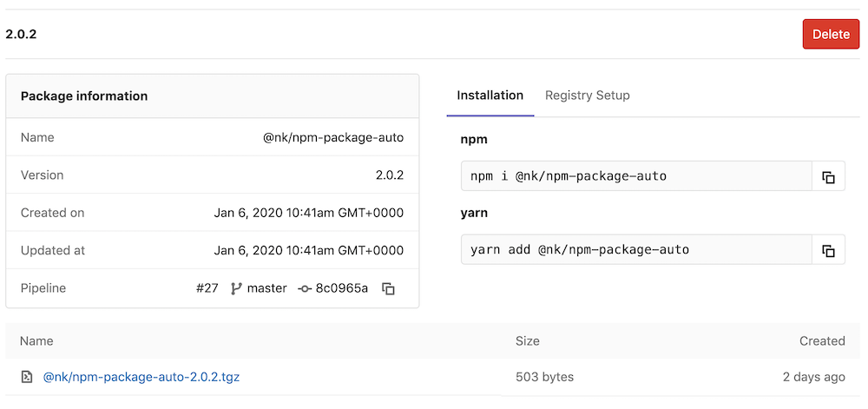Image resolution: width=868 pixels, height=409 pixels.
Task: Switch to the Registry Setup tab
Action: pyautogui.click(x=588, y=96)
